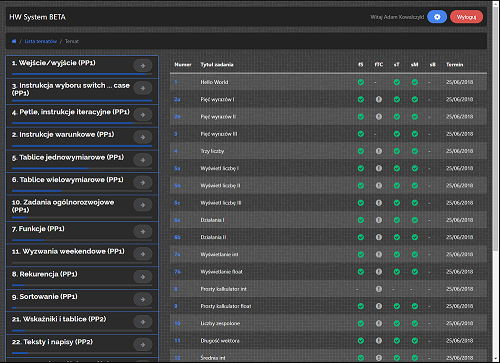The image size is (500, 363).
Task: Open task number 11 link
Action: coord(177,341)
